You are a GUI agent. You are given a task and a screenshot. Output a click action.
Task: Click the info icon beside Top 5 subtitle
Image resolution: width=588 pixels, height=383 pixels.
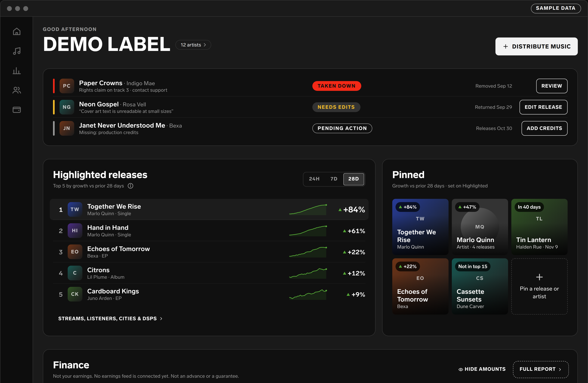[x=130, y=186]
